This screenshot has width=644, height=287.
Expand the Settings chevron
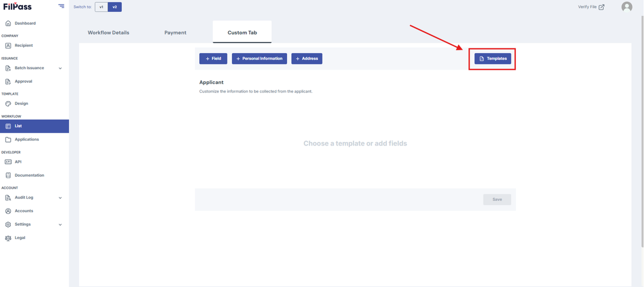coord(60,225)
